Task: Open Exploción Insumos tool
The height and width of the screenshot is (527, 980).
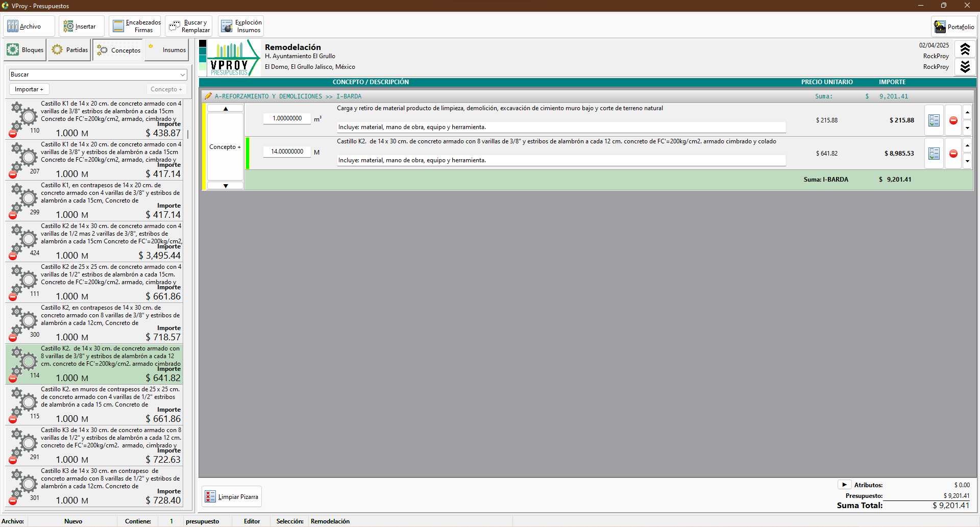Action: click(241, 27)
